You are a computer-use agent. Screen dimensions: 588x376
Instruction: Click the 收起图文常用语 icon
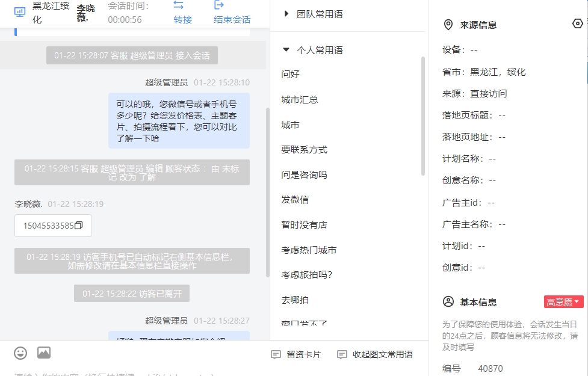[342, 354]
